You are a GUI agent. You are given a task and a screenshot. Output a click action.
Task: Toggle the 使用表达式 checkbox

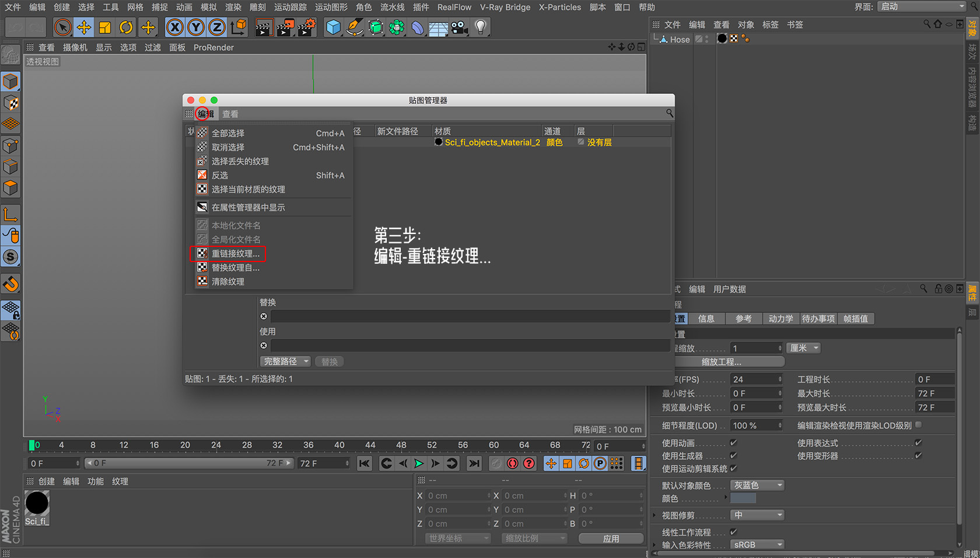[918, 443]
